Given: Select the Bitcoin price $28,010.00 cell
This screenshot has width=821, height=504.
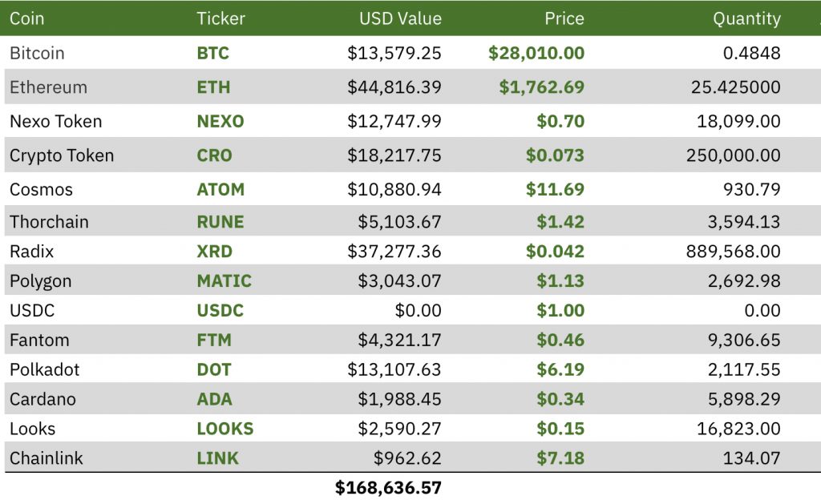Looking at the screenshot, I should (536, 53).
